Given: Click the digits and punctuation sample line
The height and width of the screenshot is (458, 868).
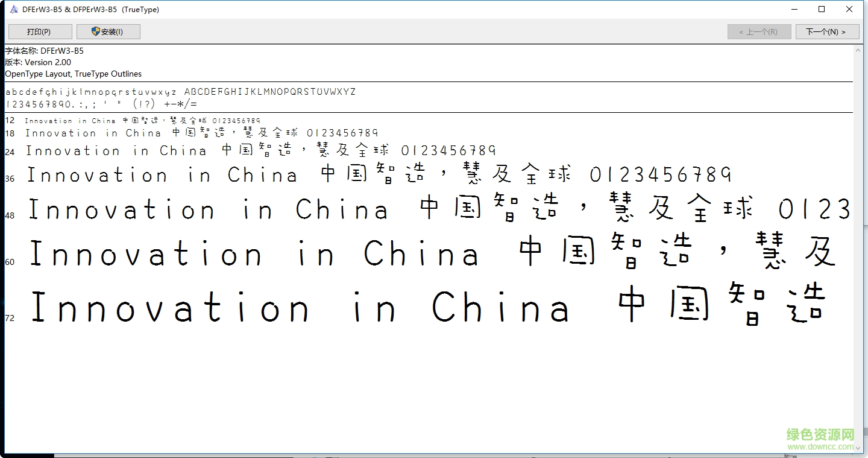Looking at the screenshot, I should point(101,104).
